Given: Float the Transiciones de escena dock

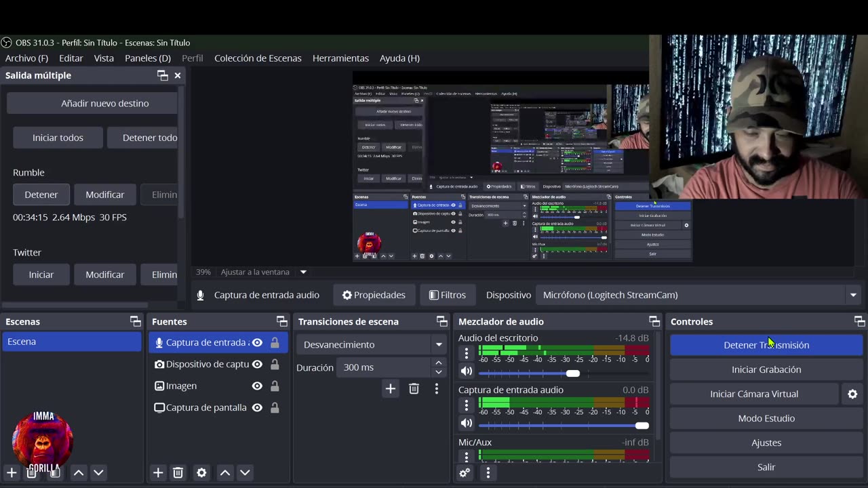Looking at the screenshot, I should pos(442,321).
